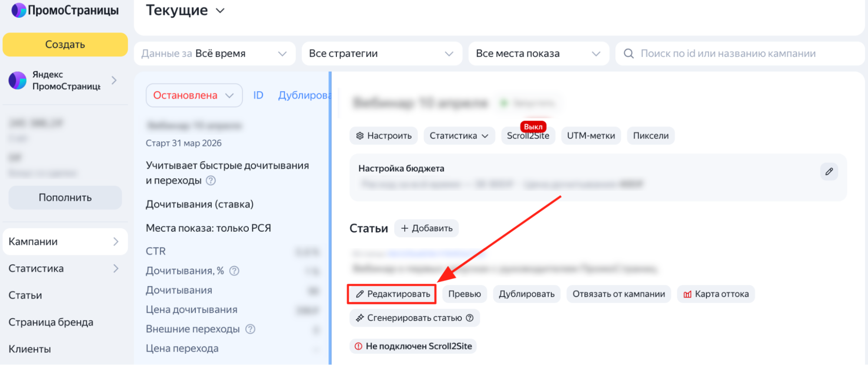Click the Выкл badge on Scroll2Site
The width and height of the screenshot is (868, 365).
pyautogui.click(x=533, y=126)
